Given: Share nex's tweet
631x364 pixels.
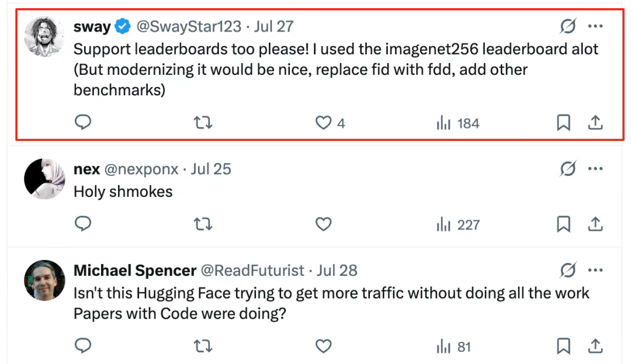Looking at the screenshot, I should [x=595, y=224].
